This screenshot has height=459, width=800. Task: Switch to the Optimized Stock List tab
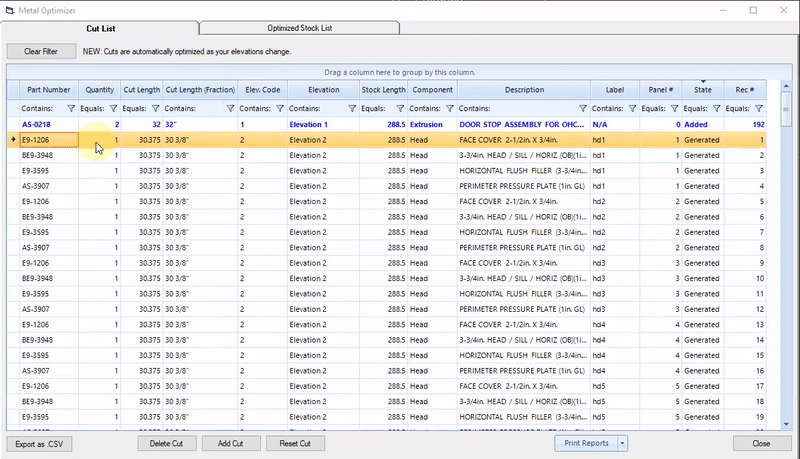click(299, 28)
